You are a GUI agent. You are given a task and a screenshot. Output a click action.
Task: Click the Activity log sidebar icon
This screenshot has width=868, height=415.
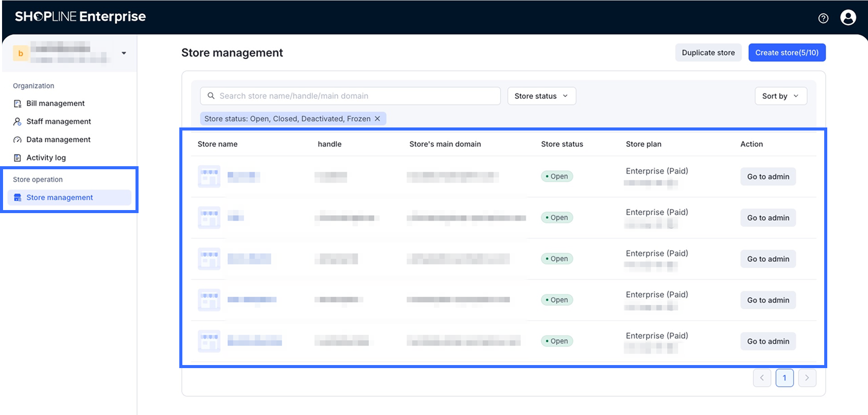tap(17, 158)
